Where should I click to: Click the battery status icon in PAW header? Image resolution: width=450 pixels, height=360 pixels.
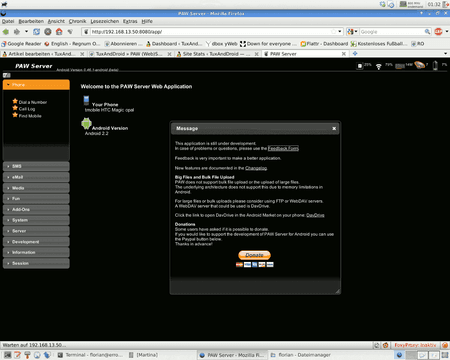click(435, 65)
